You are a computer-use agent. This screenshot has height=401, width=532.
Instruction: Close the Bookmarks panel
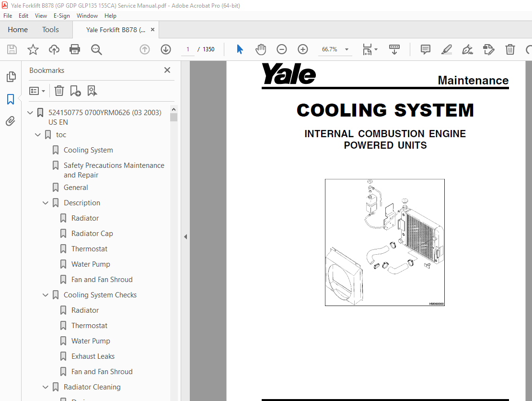point(167,70)
